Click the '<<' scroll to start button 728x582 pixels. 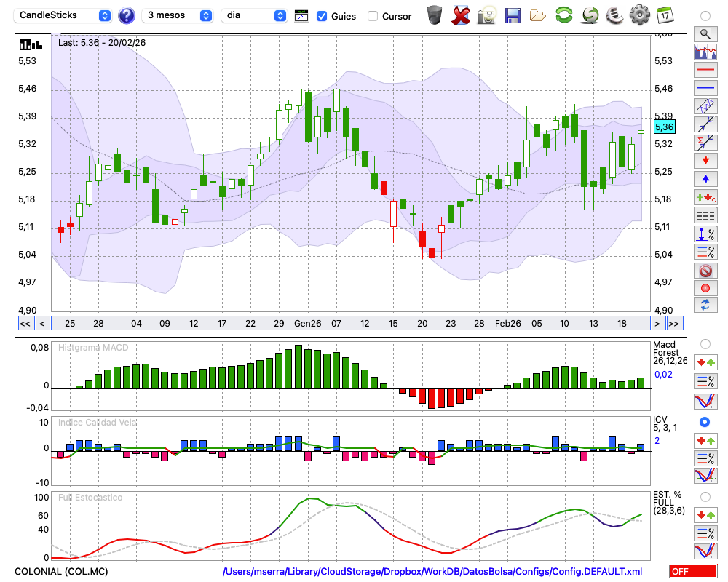point(25,324)
